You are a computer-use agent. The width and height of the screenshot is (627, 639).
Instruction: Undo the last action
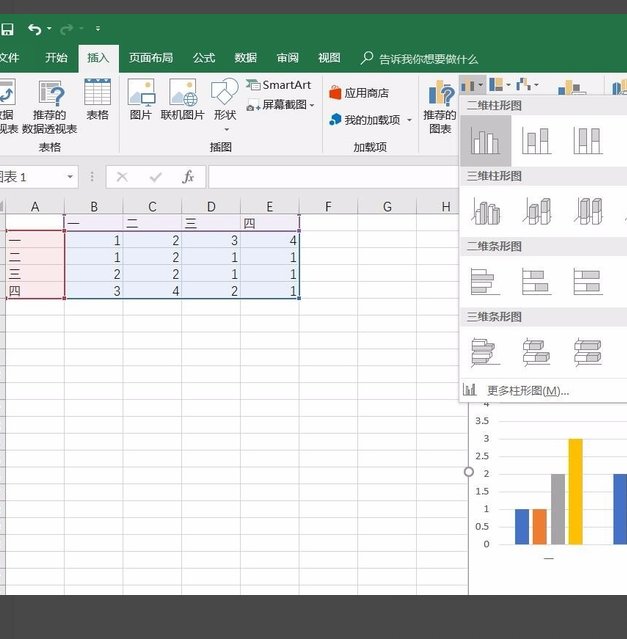click(x=35, y=29)
